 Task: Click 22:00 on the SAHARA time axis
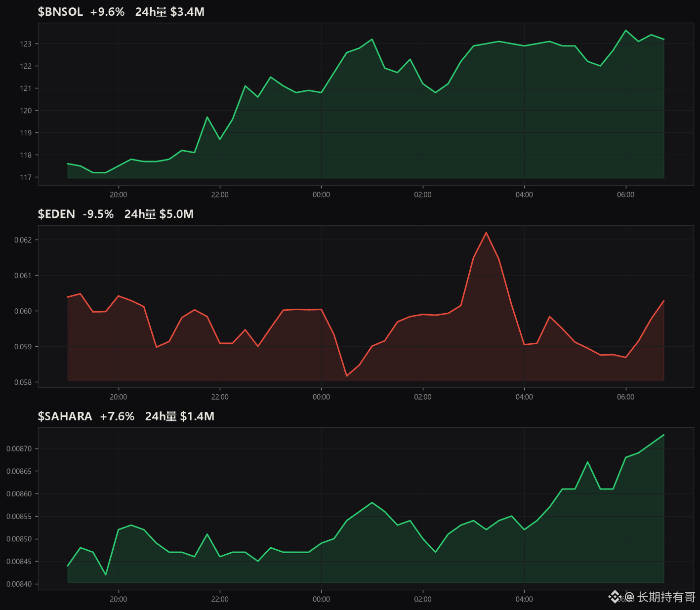pos(220,599)
